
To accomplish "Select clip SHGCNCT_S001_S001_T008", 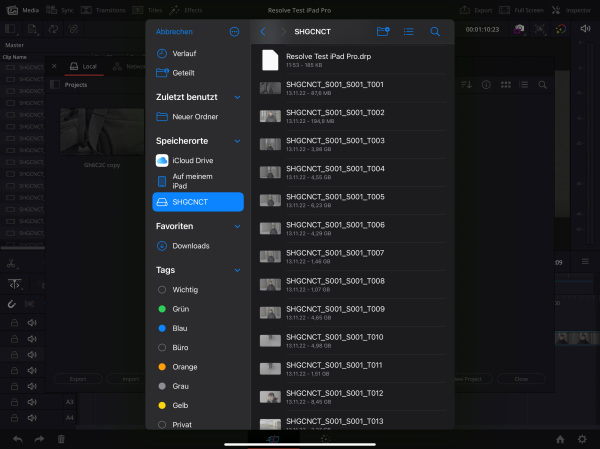I will 352,284.
